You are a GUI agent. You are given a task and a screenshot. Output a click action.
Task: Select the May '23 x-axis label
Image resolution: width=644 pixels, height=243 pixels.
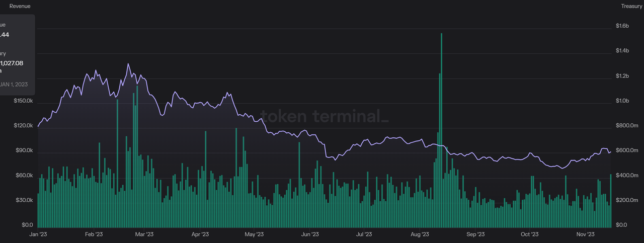(254, 234)
